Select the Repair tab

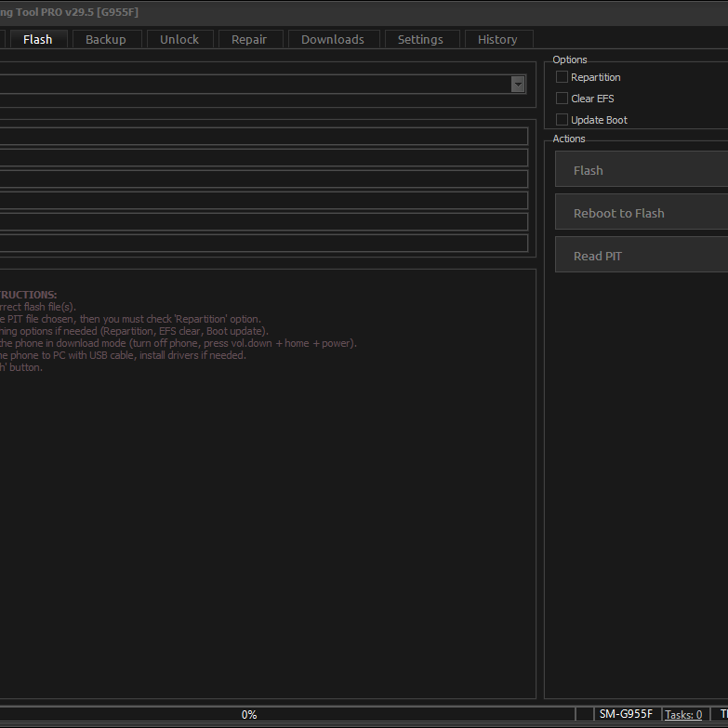tap(248, 39)
